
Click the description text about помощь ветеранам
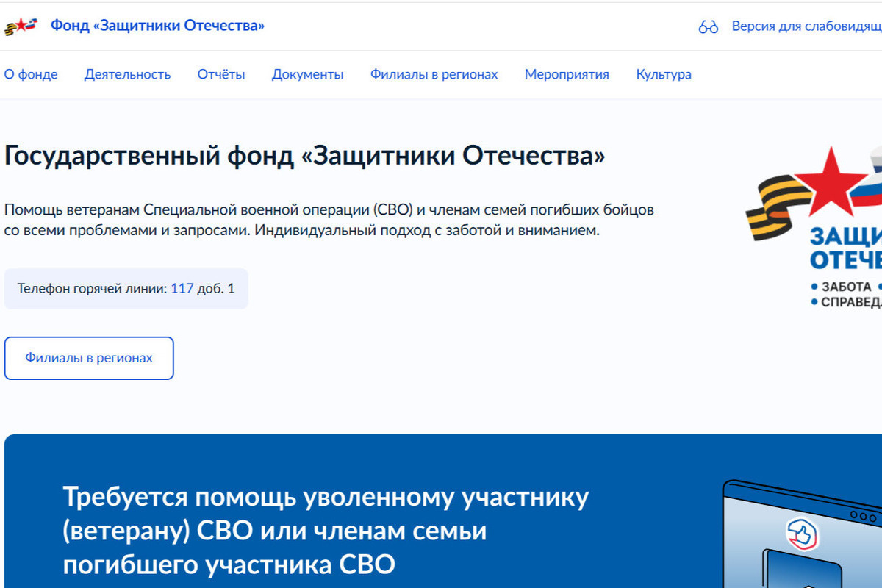329,220
